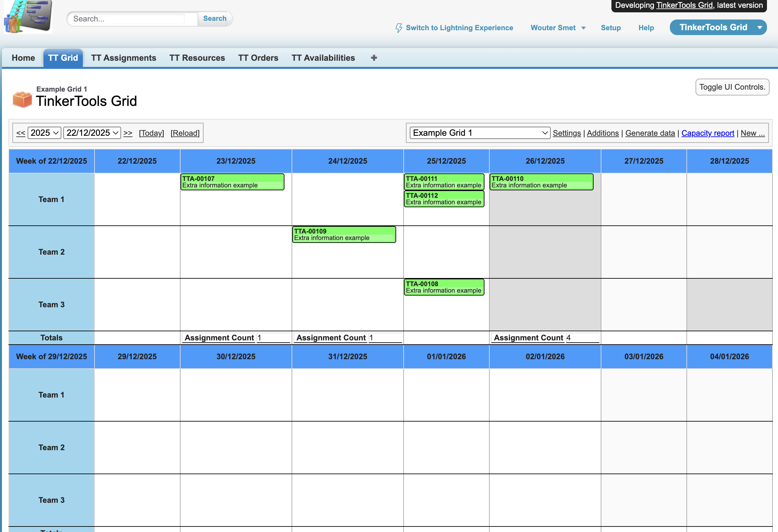Open the TT Orders tab

pos(258,57)
